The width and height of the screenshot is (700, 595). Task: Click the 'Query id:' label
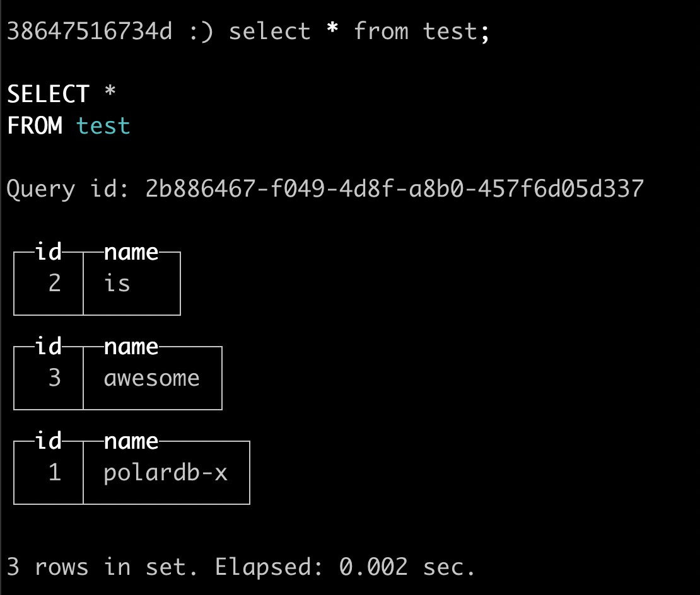pyautogui.click(x=67, y=190)
